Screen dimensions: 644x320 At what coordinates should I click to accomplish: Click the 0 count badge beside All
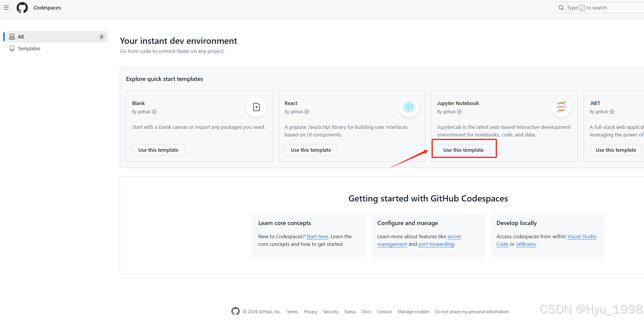pyautogui.click(x=101, y=37)
